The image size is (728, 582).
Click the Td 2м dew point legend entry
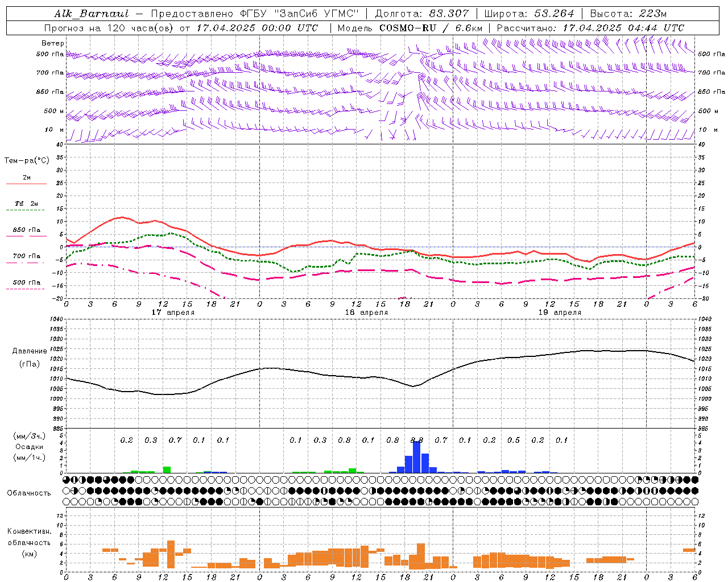(x=26, y=203)
